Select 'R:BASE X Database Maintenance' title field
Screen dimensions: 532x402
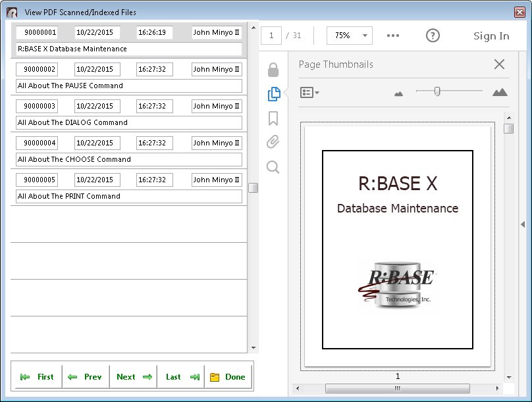(129, 49)
